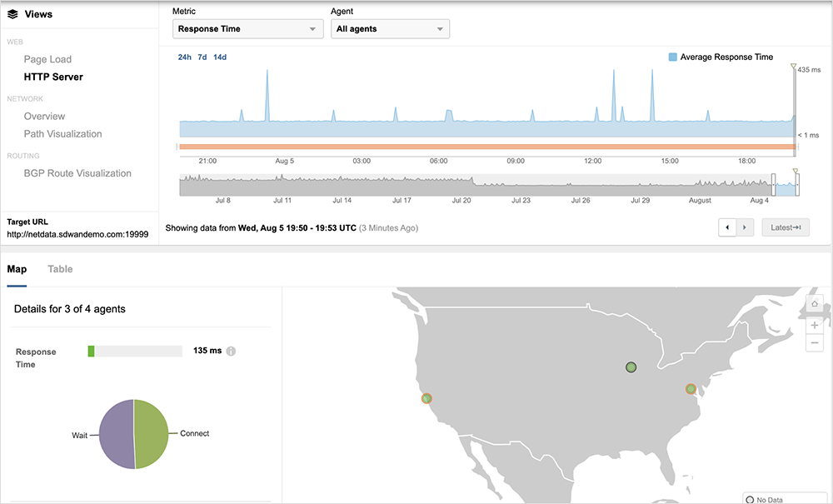Click the Views layers icon
This screenshot has height=504, width=833.
pos(12,14)
